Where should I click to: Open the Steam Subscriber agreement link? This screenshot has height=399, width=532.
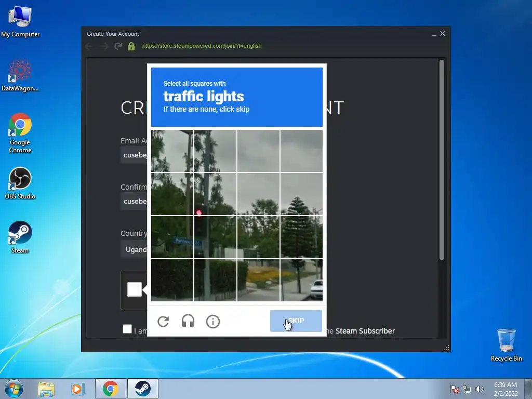pos(365,331)
